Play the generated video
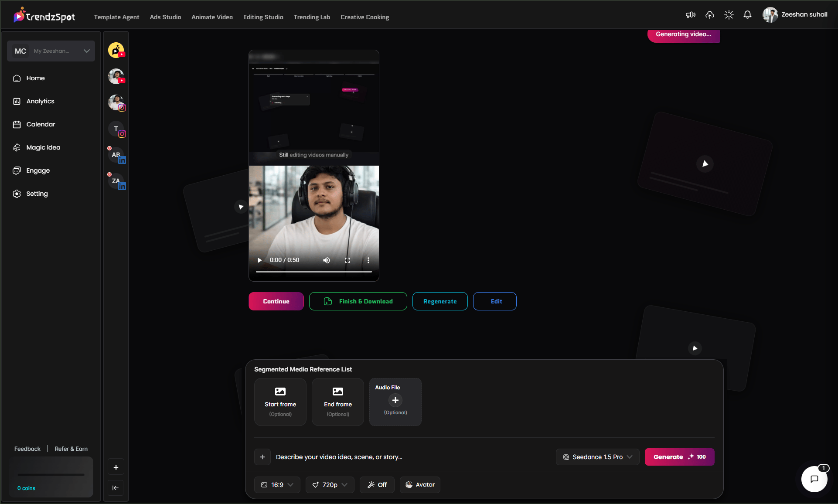Viewport: 838px width, 504px height. click(259, 260)
